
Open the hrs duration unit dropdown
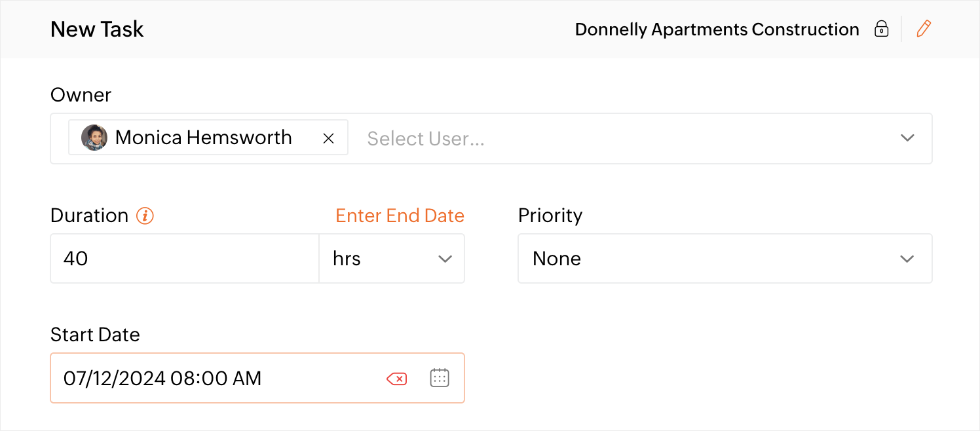(392, 259)
